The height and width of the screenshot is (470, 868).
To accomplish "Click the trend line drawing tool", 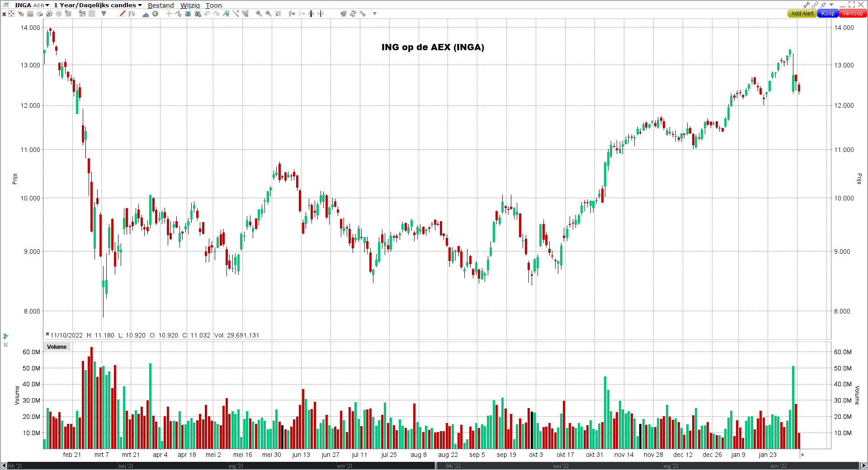I will point(236,14).
